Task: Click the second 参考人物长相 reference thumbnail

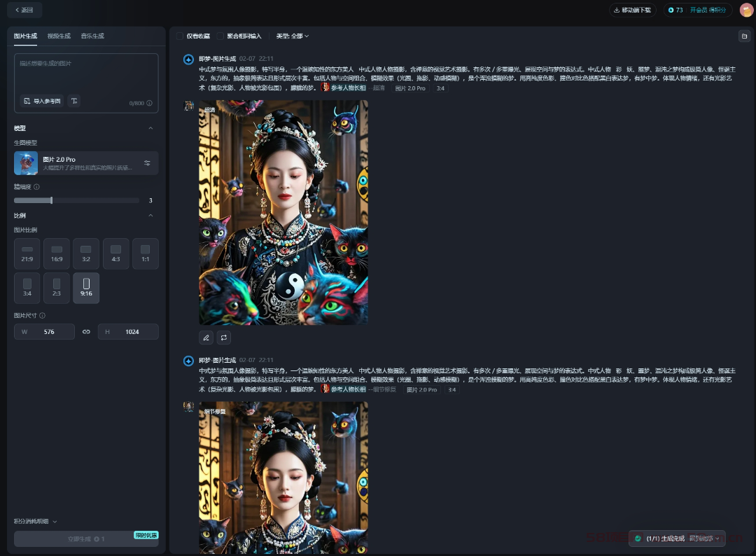Action: pyautogui.click(x=325, y=389)
